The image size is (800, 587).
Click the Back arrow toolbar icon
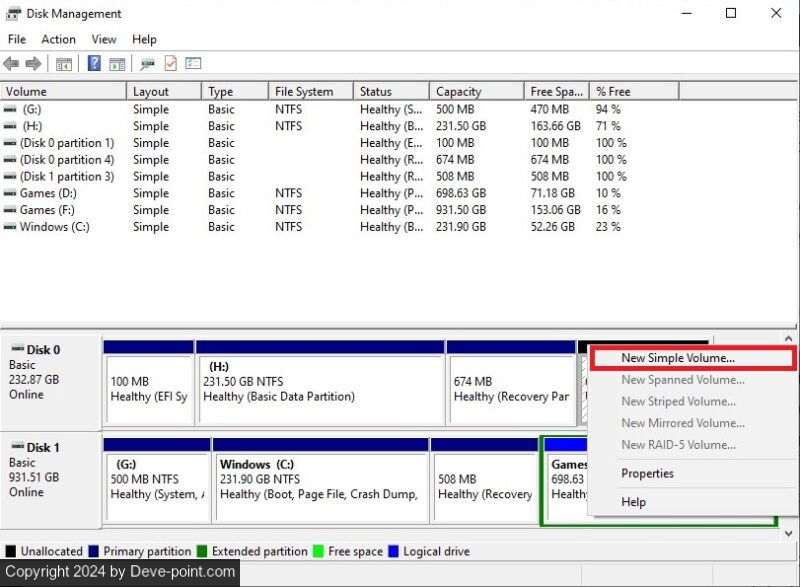[x=11, y=64]
